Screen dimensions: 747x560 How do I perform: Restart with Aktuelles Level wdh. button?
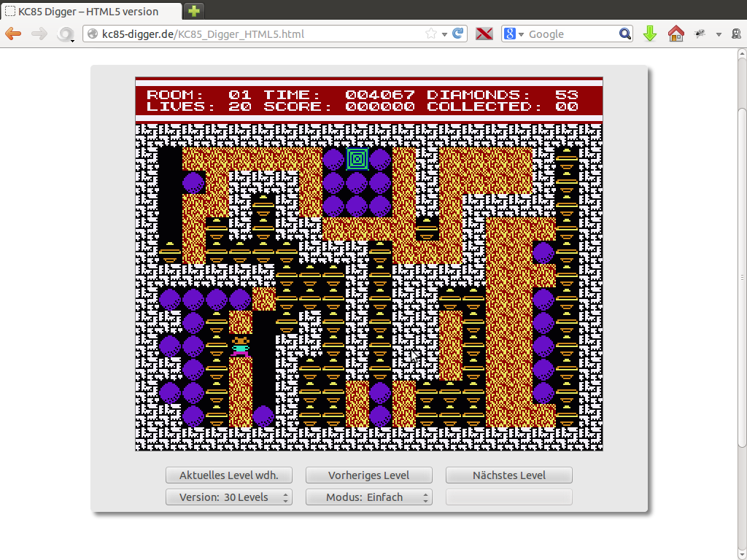click(228, 475)
